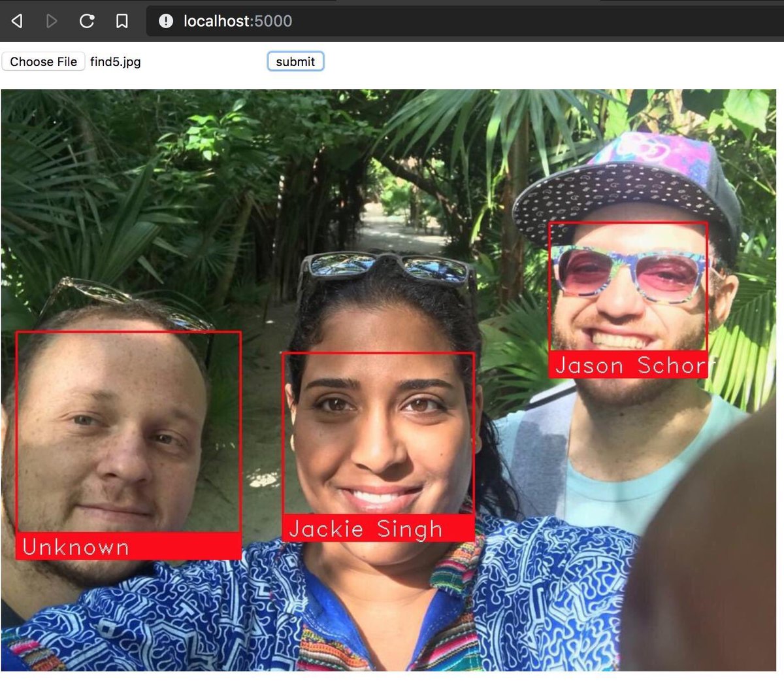Click the Jason Schorr face label
Image resolution: width=784 pixels, height=689 pixels.
point(629,365)
